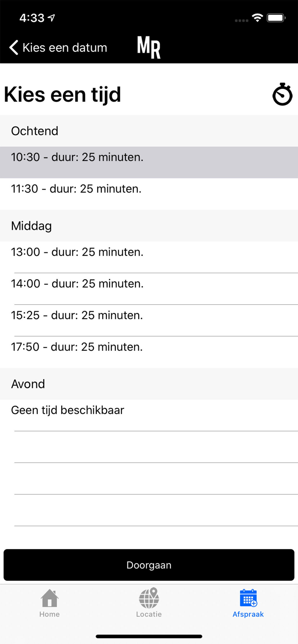298x644 pixels.
Task: Tap the Wi-Fi status icon
Action: pyautogui.click(x=257, y=18)
